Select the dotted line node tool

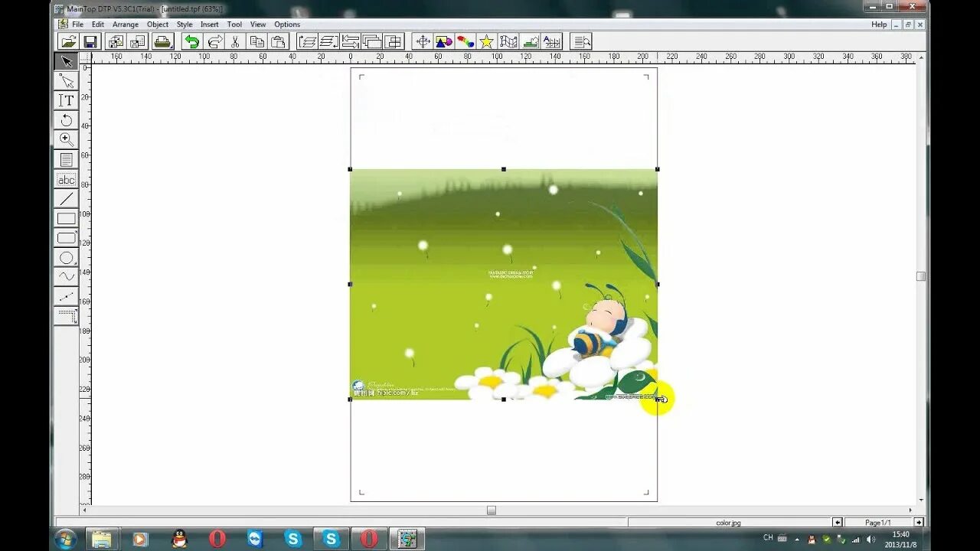coord(67,297)
